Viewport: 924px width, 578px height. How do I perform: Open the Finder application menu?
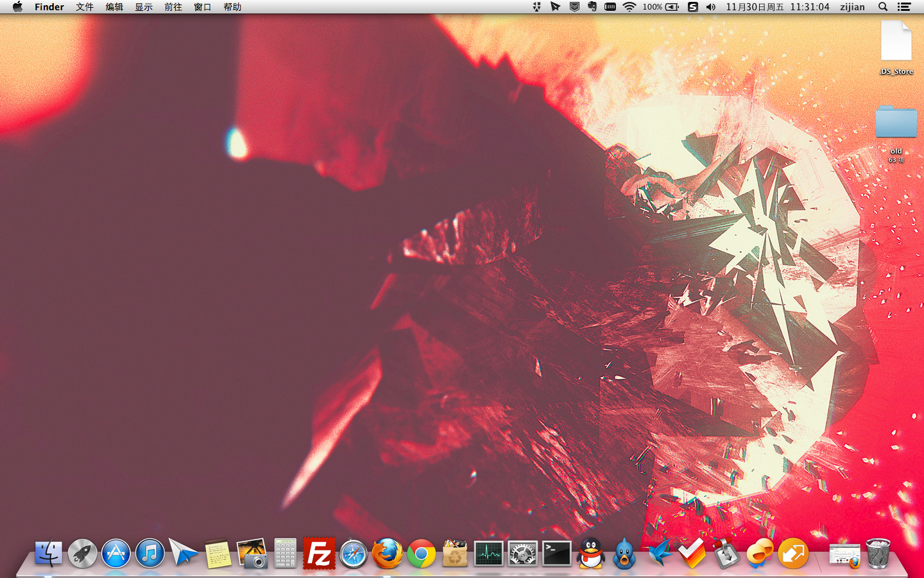(x=49, y=7)
